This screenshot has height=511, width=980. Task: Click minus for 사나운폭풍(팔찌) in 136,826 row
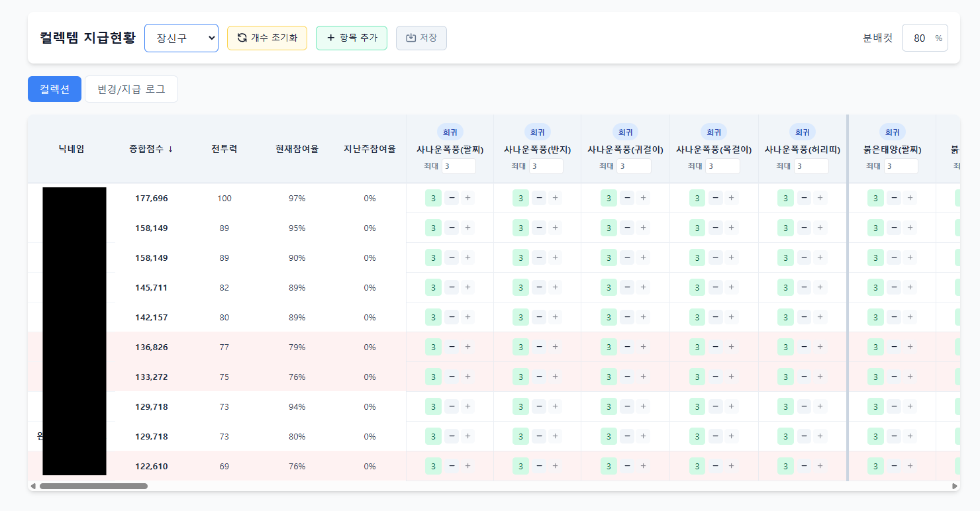(x=452, y=347)
